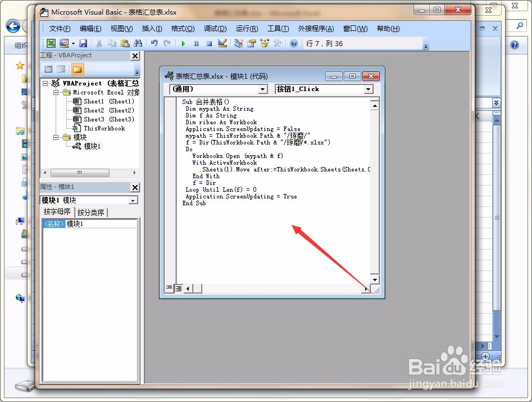The height and width of the screenshot is (402, 532).
Task: Open the 工具(T) menu
Action: [x=278, y=29]
